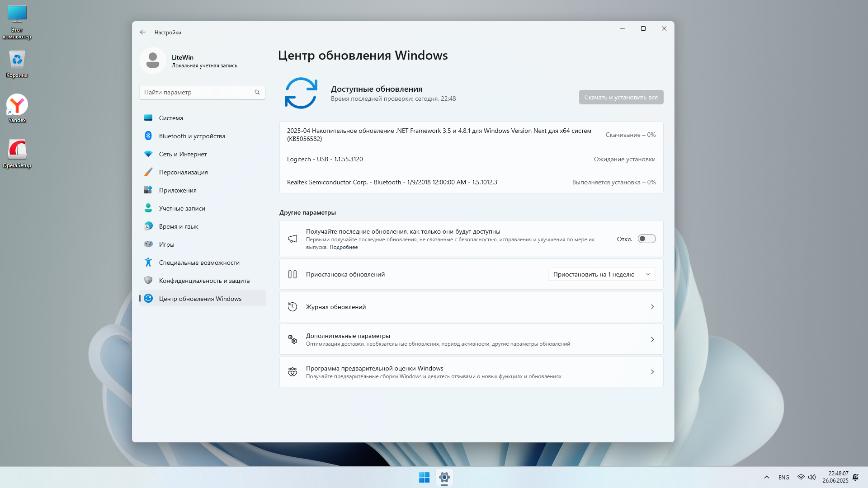The width and height of the screenshot is (868, 488).
Task: Open the Подробнее learn more link
Action: (x=344, y=247)
